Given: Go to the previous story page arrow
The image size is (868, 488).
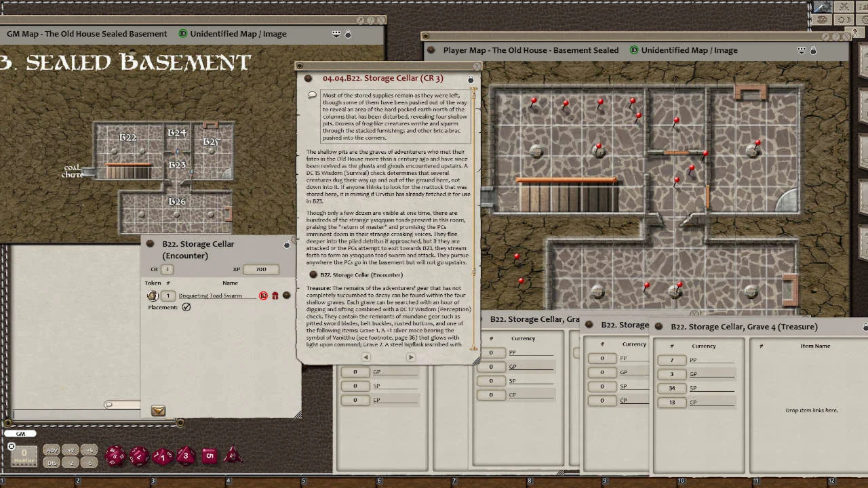Looking at the screenshot, I should [366, 357].
